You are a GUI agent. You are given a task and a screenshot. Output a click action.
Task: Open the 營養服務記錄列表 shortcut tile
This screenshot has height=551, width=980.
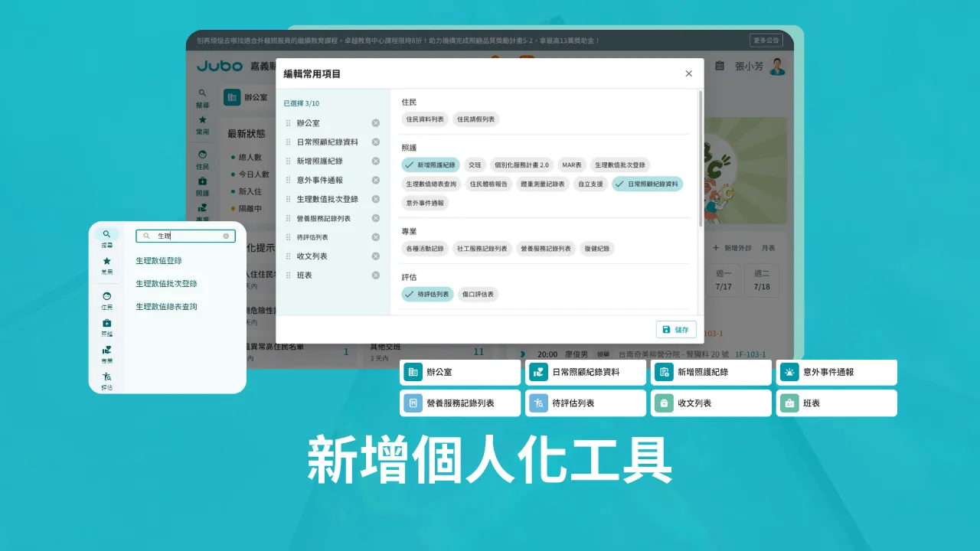point(460,403)
